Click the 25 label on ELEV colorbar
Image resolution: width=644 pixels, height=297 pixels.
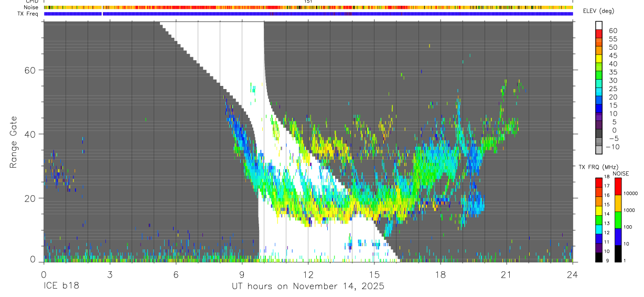[x=612, y=89]
